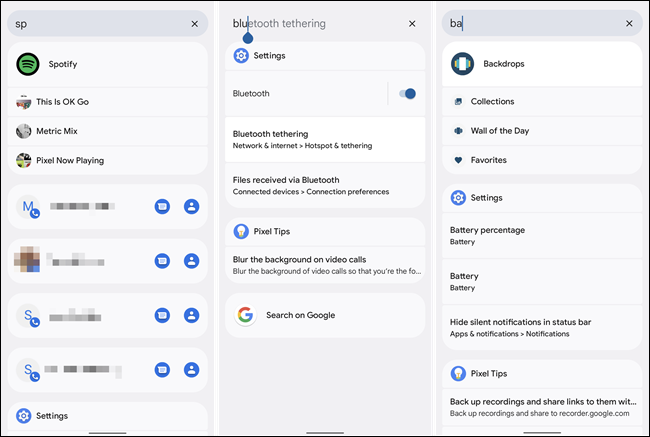Tap Google logo next to Search on Google
The width and height of the screenshot is (650, 437).
coord(245,315)
